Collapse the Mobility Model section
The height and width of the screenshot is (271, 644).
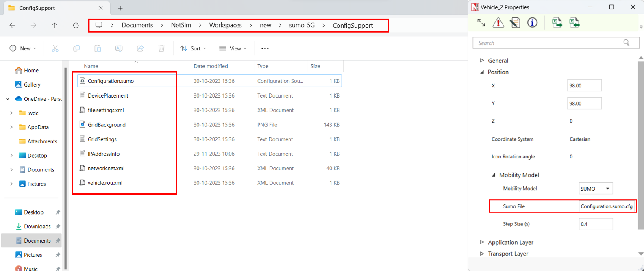(x=493, y=175)
